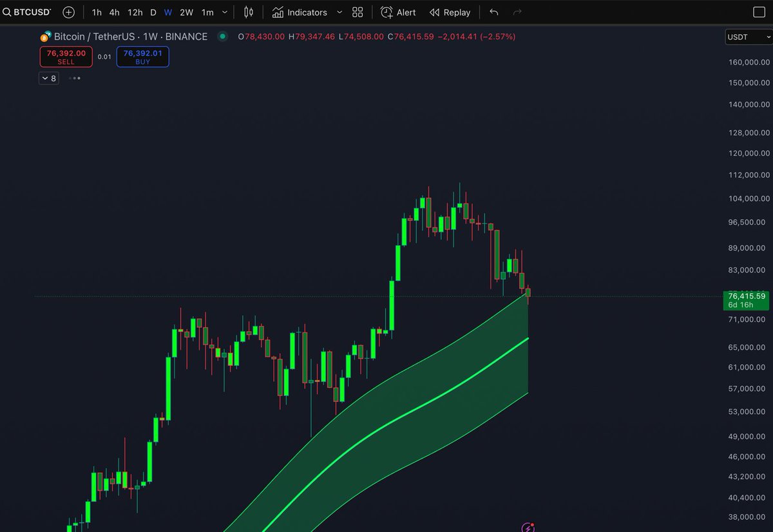Click the 76,392.00 SELL button
Screen dimensions: 773x532
coord(66,57)
